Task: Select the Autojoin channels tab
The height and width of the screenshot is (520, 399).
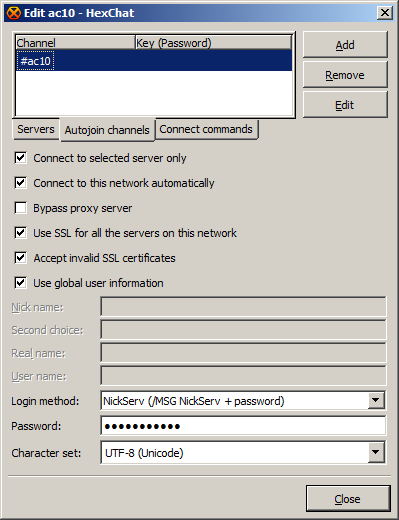Action: coord(107,130)
